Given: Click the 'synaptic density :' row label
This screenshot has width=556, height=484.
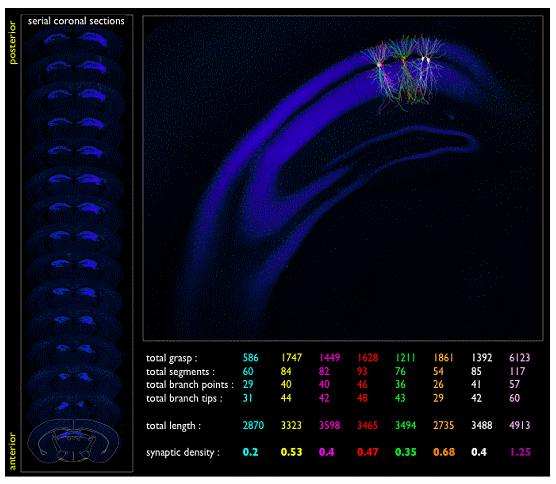Looking at the screenshot, I should point(183,453).
